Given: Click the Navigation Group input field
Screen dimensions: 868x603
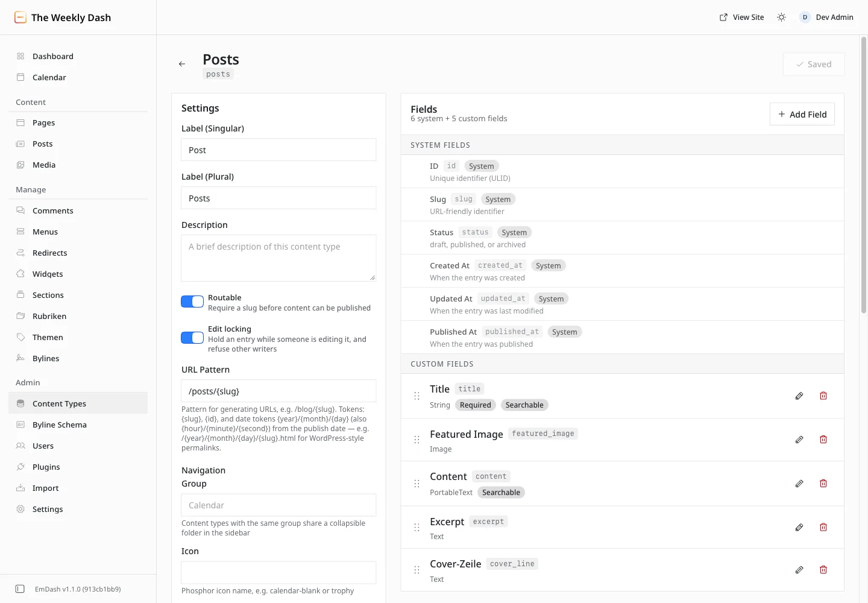Looking at the screenshot, I should coord(278,505).
